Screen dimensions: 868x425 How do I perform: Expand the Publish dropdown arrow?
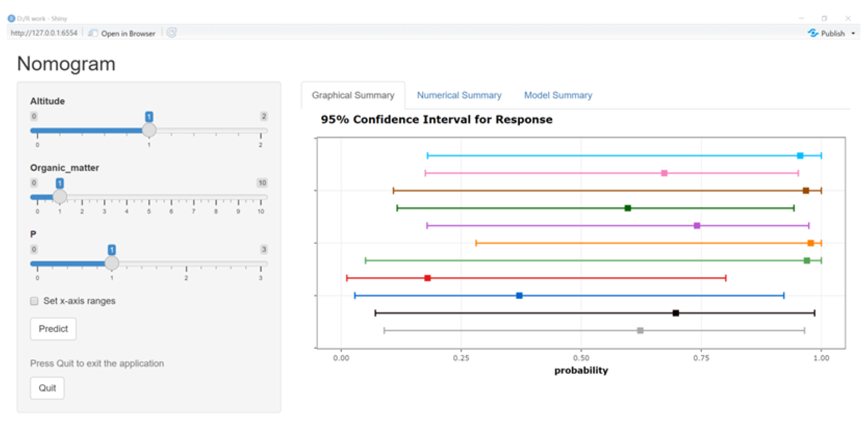click(853, 33)
